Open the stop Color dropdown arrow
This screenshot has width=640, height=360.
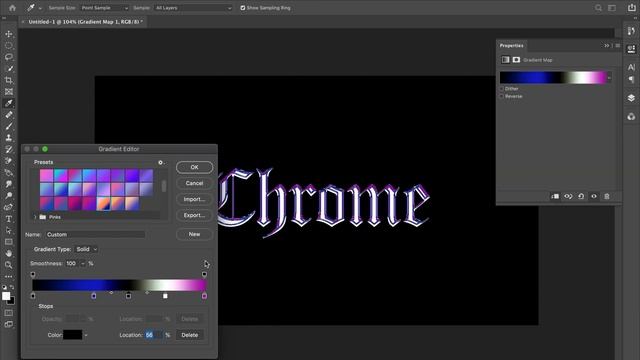86,335
